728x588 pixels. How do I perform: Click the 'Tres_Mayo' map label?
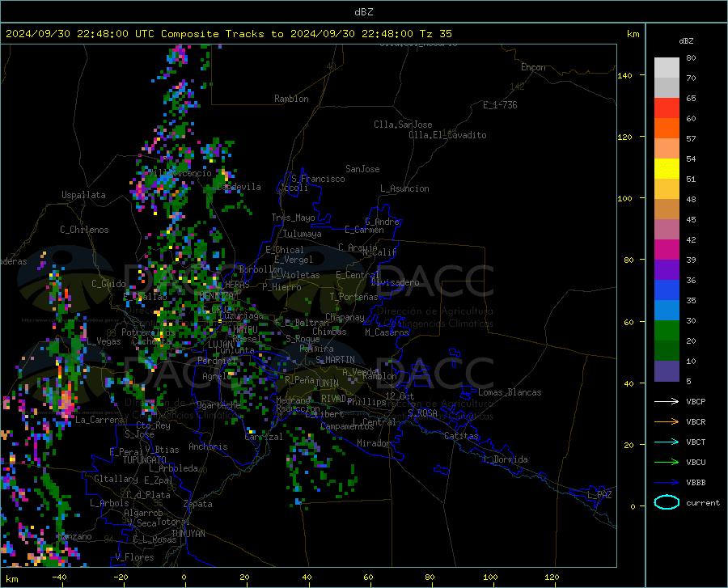(x=293, y=218)
